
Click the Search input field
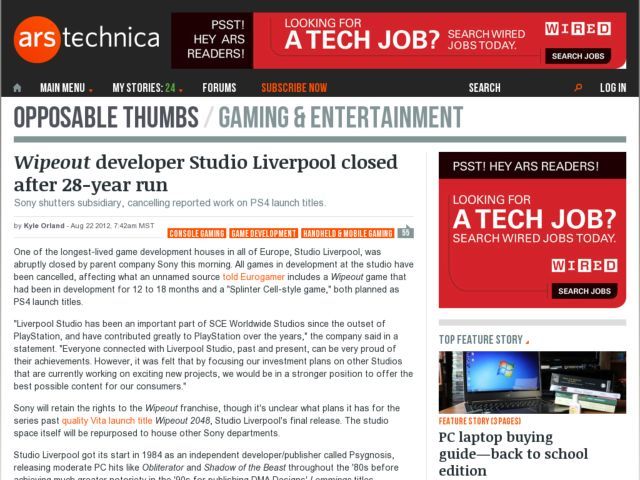tap(518, 88)
